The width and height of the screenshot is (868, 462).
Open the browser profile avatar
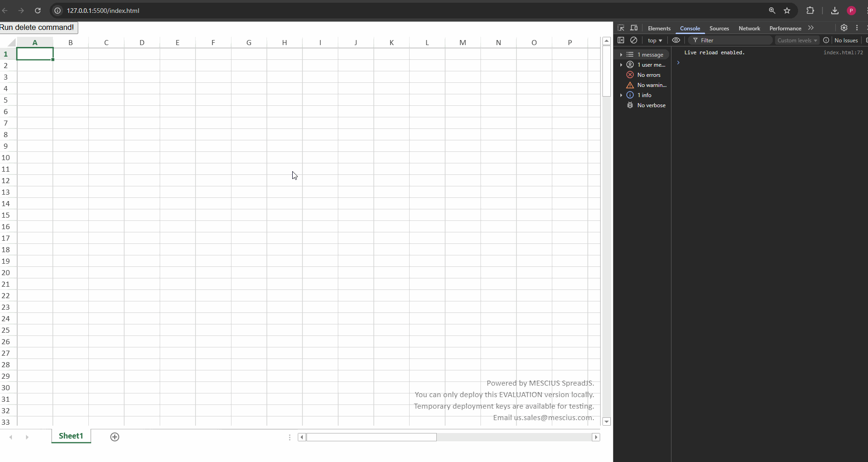point(851,10)
